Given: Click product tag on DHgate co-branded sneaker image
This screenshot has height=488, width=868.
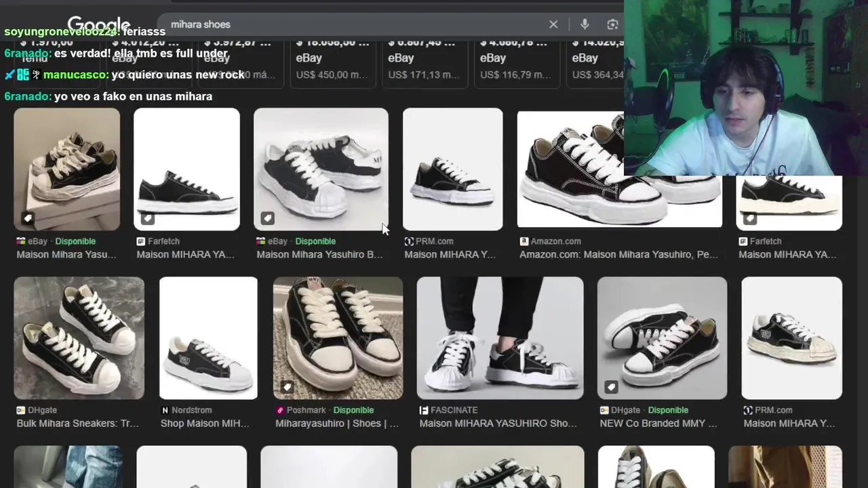Looking at the screenshot, I should pos(611,387).
